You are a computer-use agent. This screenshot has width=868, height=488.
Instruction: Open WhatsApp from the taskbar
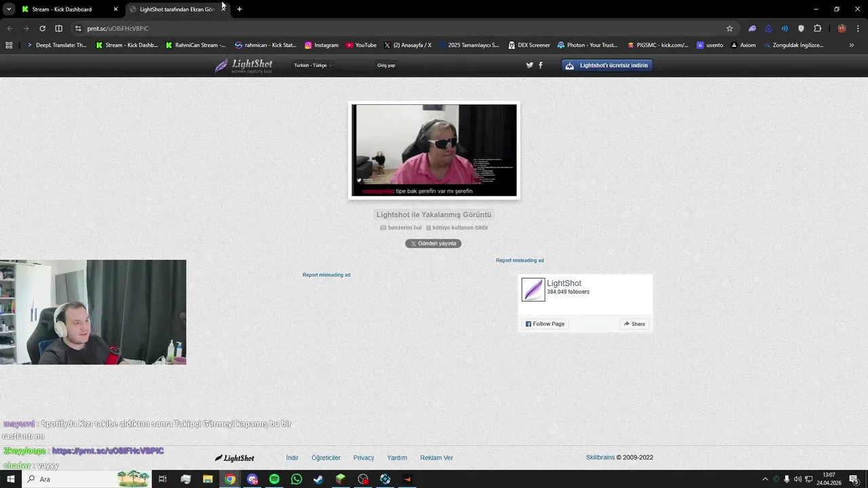[296, 479]
